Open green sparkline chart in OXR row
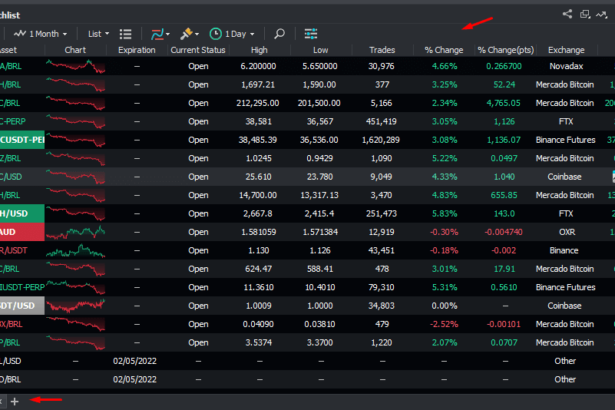 (x=75, y=232)
